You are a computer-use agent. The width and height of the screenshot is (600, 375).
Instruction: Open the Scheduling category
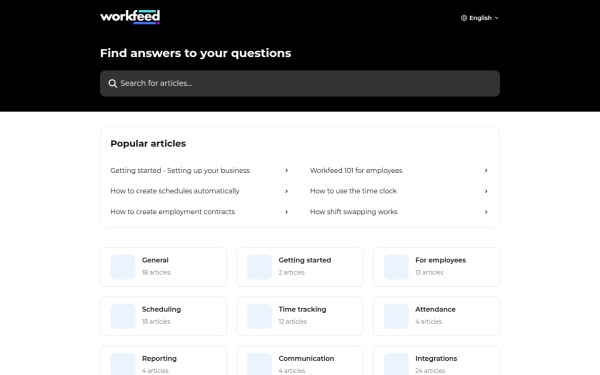pos(163,316)
